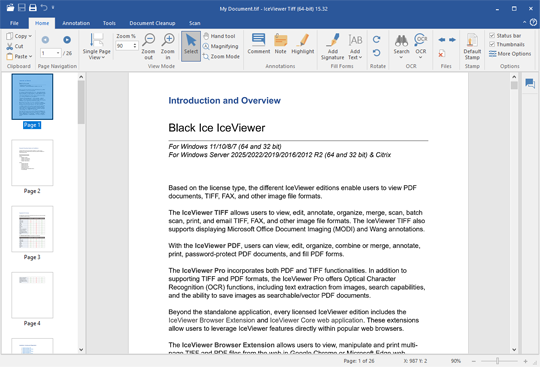Click the Undo arrow in title bar
Screen dimensions: 540x367
[x=44, y=7]
